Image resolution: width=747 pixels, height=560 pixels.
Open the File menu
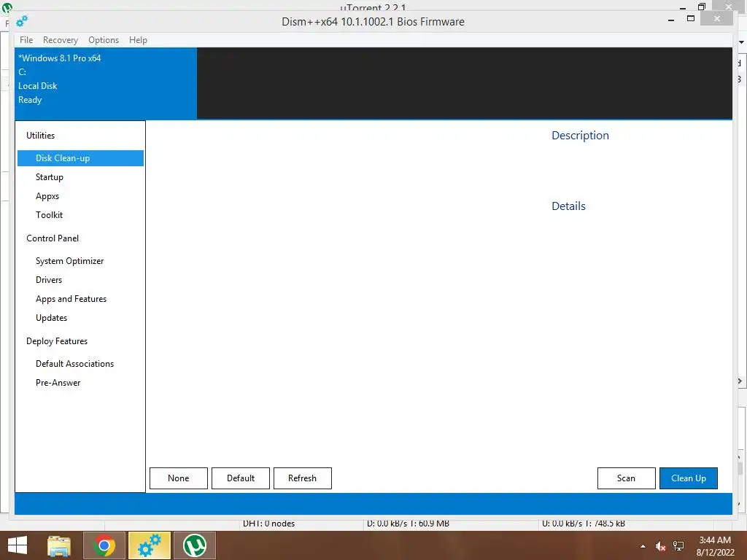[26, 40]
